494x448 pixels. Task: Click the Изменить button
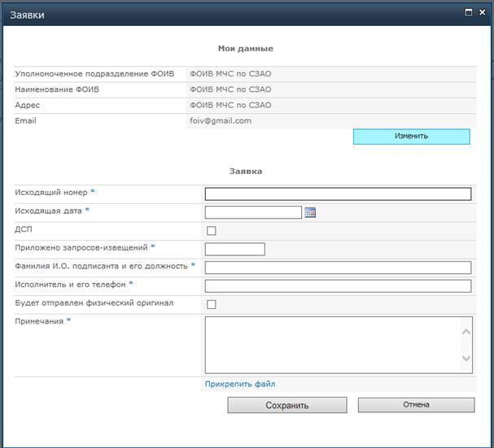(x=412, y=137)
